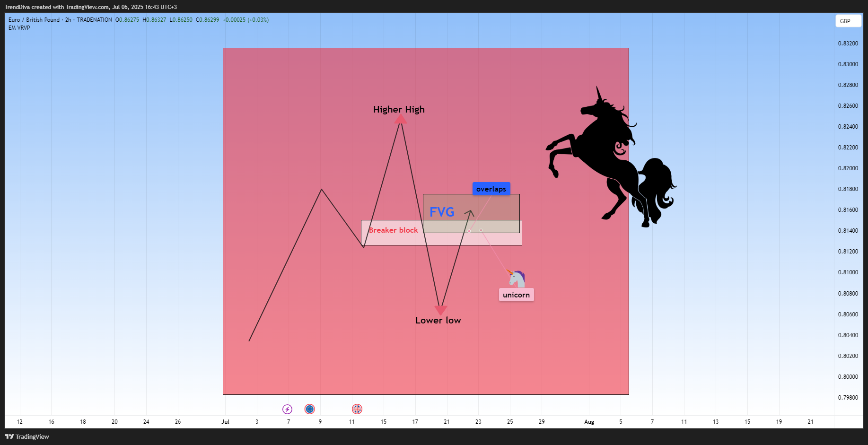
Task: Click the 0.81600 price axis label
Action: click(x=848, y=210)
